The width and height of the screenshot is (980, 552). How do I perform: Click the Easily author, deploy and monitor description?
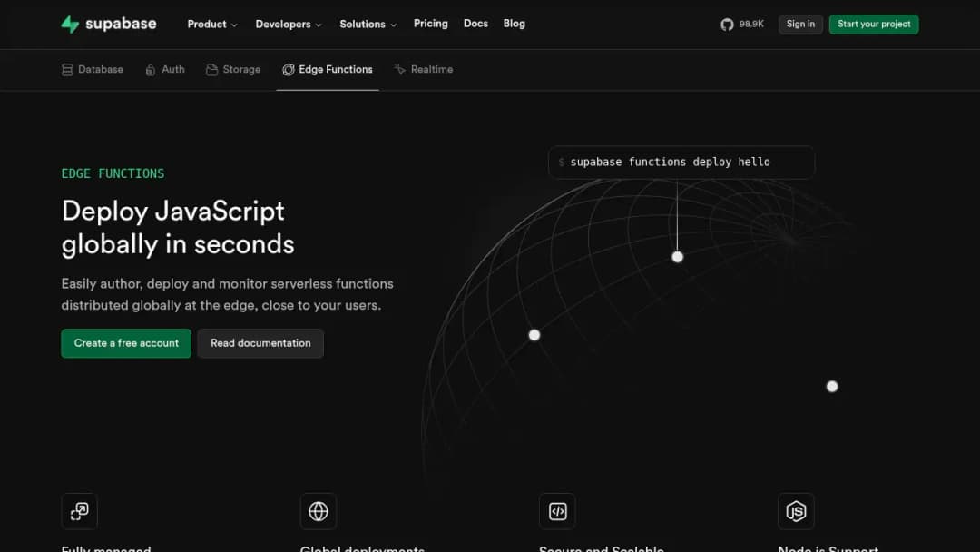(228, 294)
